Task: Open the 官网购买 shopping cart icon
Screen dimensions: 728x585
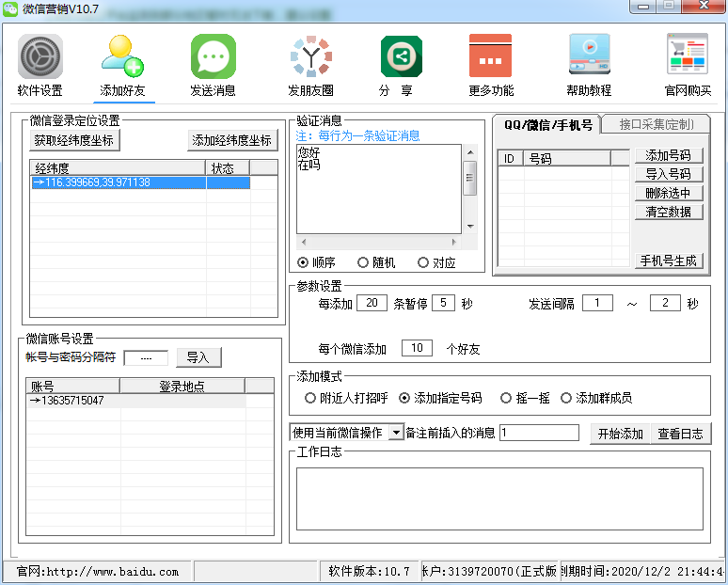Action: click(688, 54)
